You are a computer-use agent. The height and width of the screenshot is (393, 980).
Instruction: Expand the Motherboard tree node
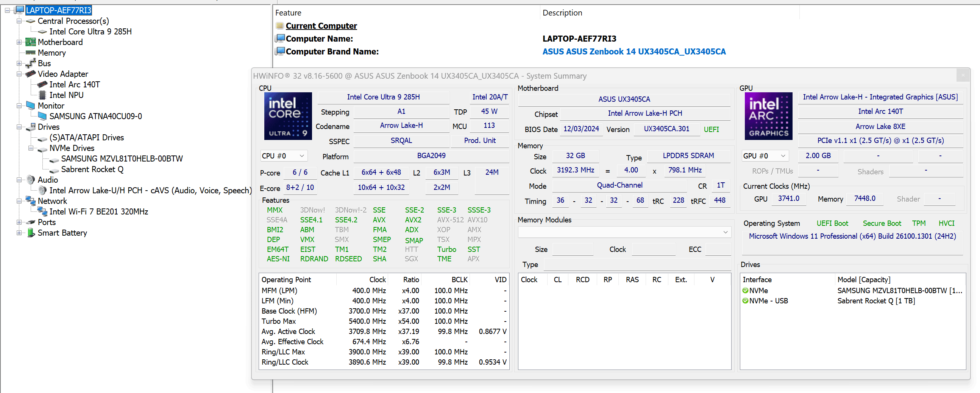point(19,42)
